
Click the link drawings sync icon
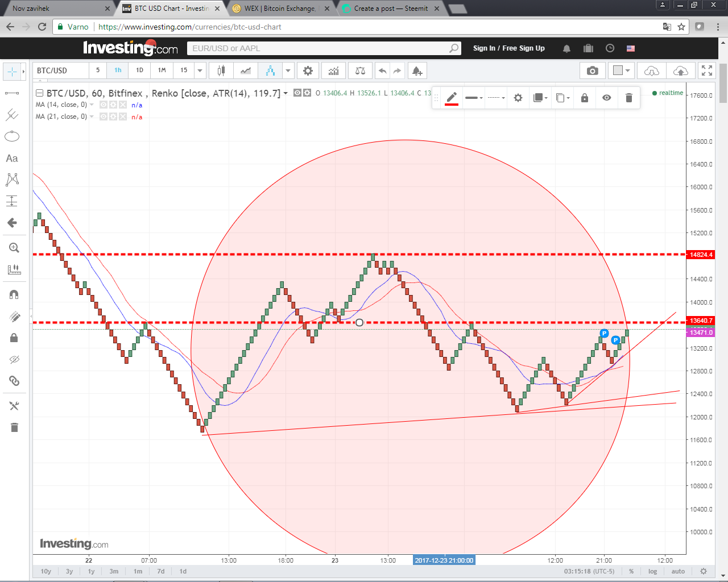[x=14, y=381]
